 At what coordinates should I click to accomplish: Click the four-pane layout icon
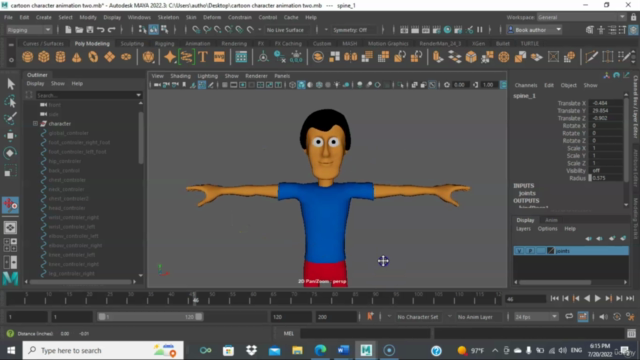click(10, 245)
